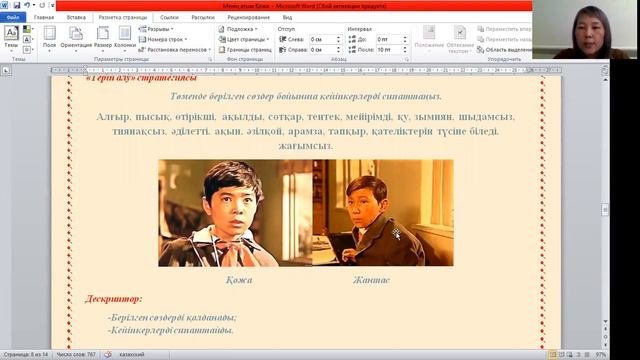Expand the Цвет страницы dropdown
This screenshot has width=640, height=360.
click(x=244, y=40)
